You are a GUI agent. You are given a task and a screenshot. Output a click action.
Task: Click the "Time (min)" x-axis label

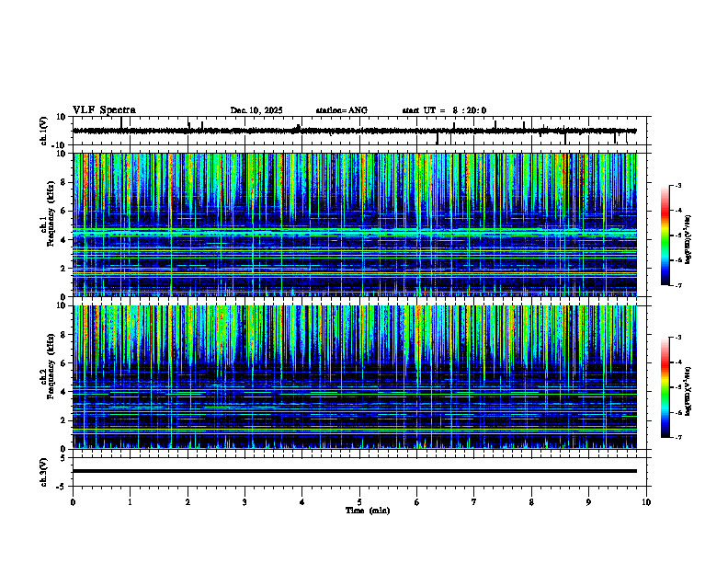368,511
